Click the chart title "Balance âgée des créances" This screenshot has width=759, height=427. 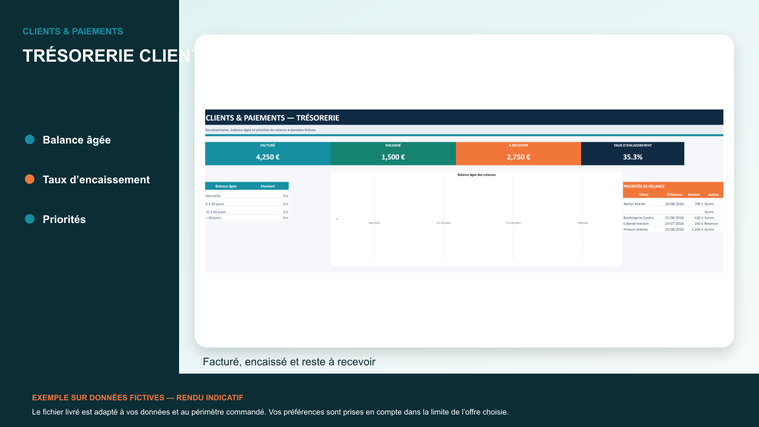tap(476, 175)
